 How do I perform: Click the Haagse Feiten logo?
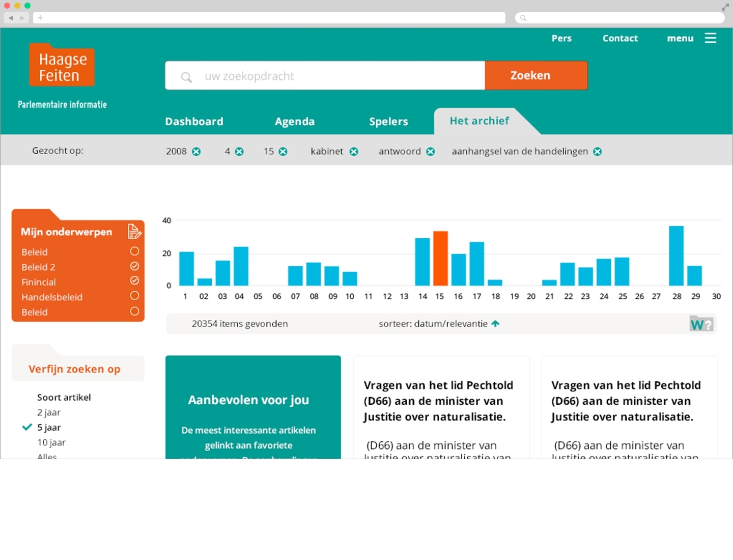click(x=62, y=66)
